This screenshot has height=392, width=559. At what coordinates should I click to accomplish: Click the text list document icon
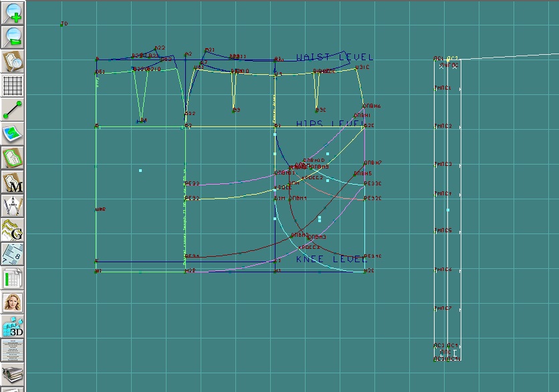13,351
